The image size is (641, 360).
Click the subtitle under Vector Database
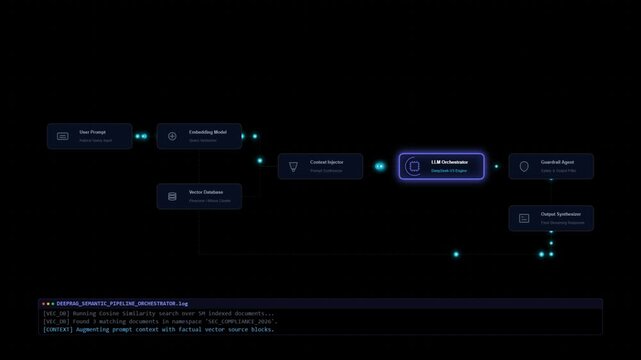210,201
